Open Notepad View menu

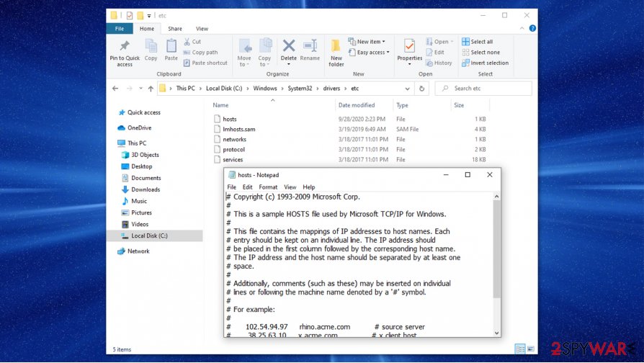coord(290,187)
